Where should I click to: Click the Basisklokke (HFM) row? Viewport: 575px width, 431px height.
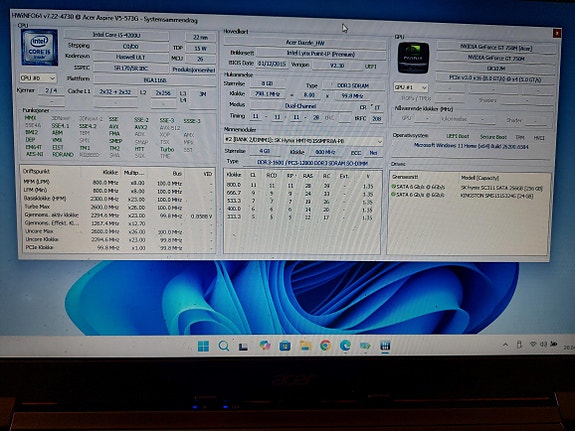point(117,199)
